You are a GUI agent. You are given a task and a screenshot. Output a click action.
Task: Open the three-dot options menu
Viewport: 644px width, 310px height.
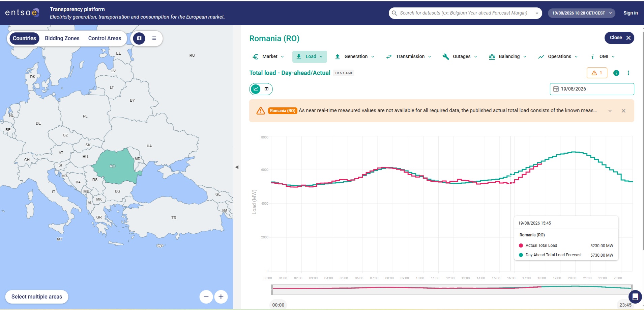tap(628, 73)
